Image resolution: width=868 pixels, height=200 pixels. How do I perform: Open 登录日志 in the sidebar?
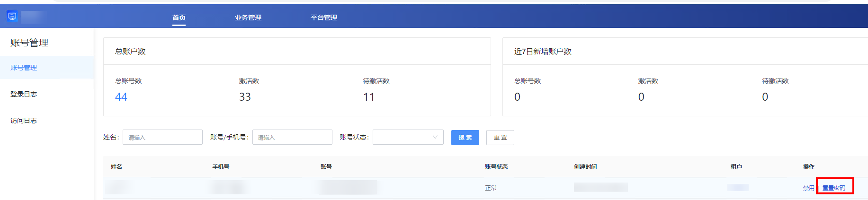[24, 94]
